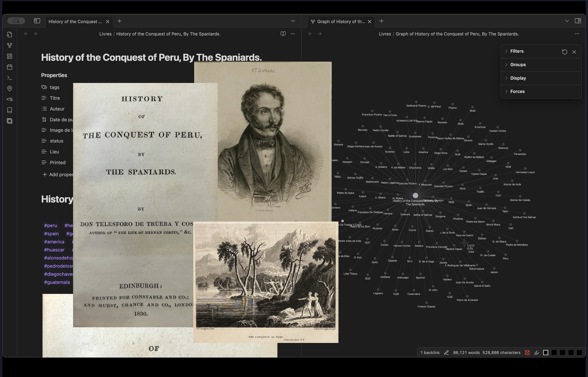
Task: Click the central graph node
Action: (x=415, y=196)
